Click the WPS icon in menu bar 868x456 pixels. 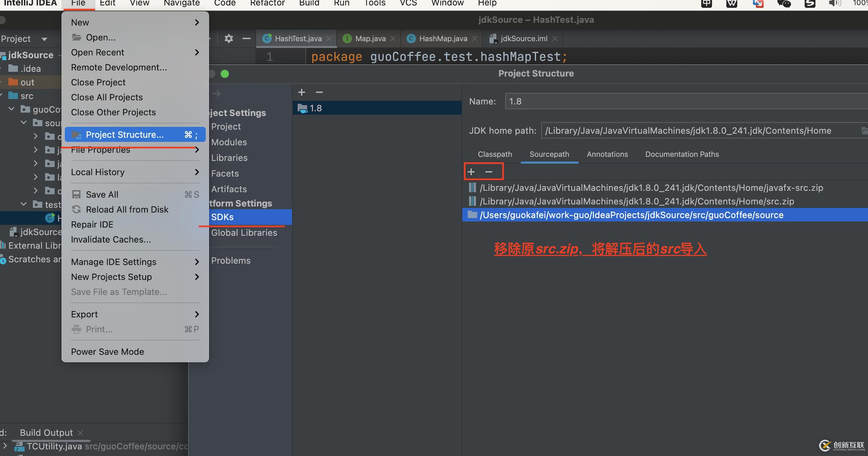tap(732, 4)
